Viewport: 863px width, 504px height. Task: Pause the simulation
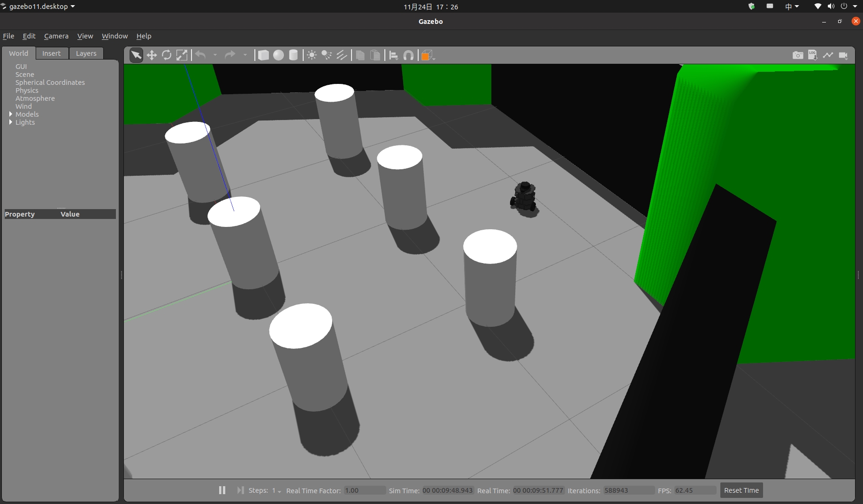pos(221,490)
